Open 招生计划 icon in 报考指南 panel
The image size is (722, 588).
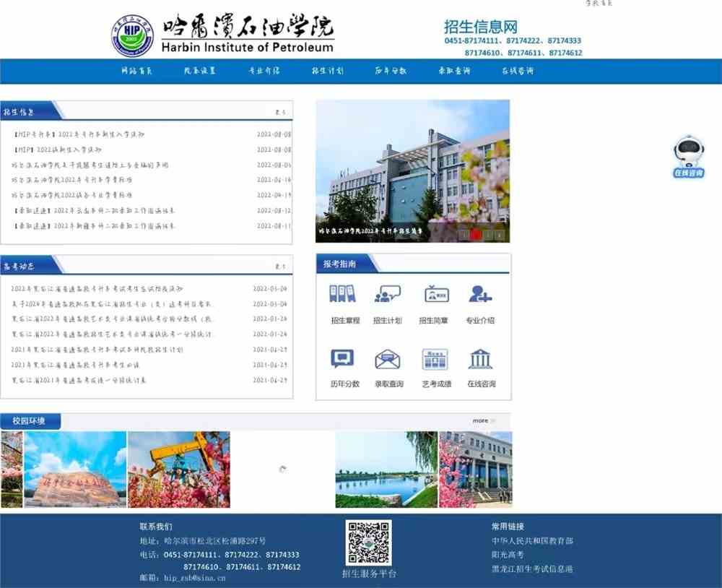387,293
